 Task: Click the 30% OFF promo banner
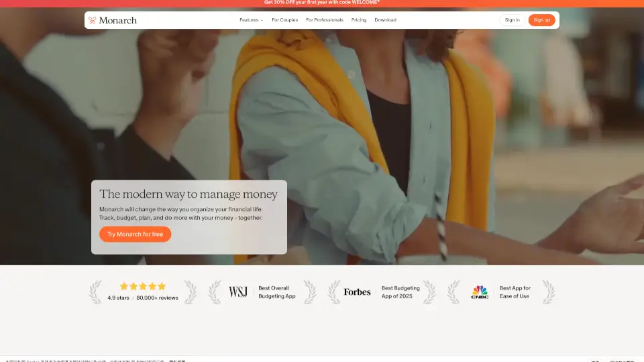(322, 3)
